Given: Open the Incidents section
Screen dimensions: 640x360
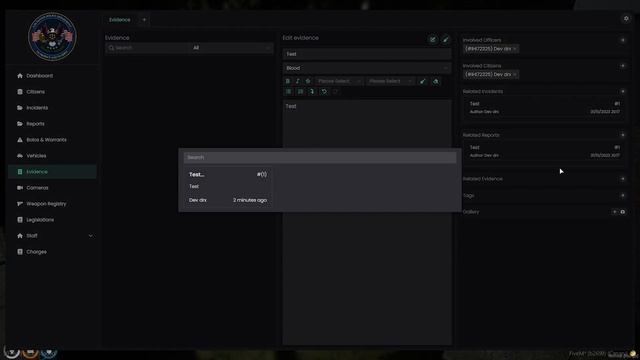Looking at the screenshot, I should point(52,108).
